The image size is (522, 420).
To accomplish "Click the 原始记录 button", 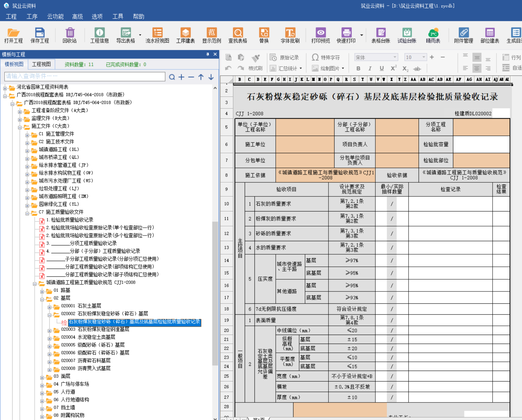I will tap(285, 58).
